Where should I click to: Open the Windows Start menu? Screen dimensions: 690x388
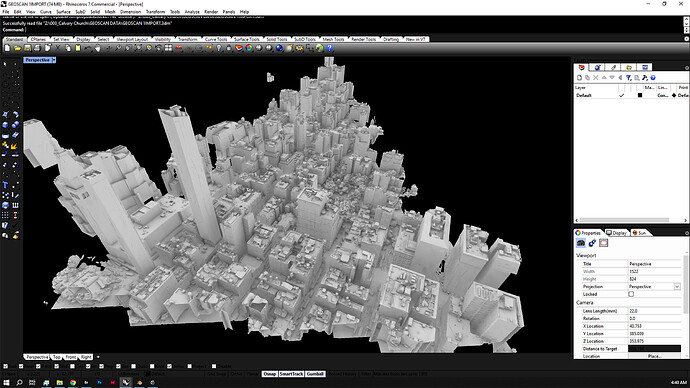pos(6,383)
